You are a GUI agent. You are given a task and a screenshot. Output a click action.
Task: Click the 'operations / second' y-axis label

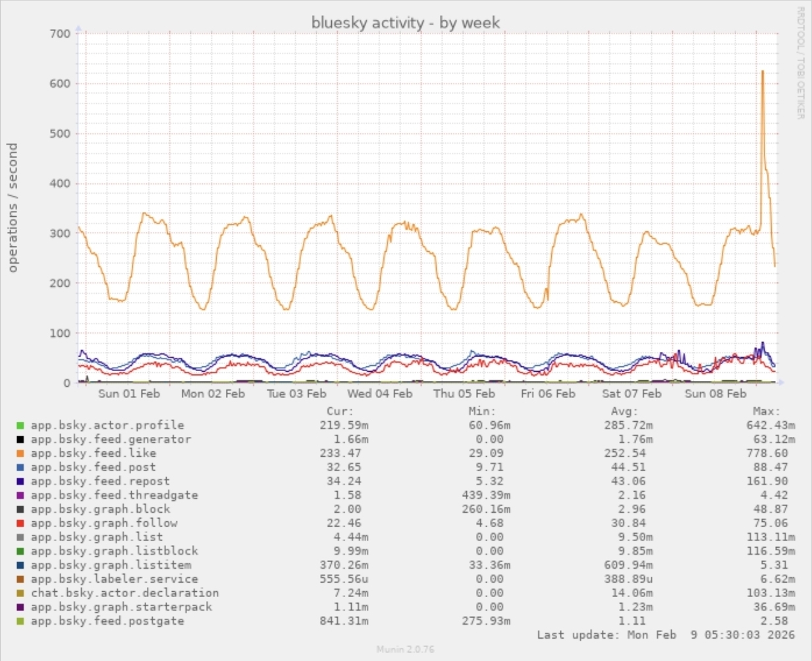click(x=13, y=208)
